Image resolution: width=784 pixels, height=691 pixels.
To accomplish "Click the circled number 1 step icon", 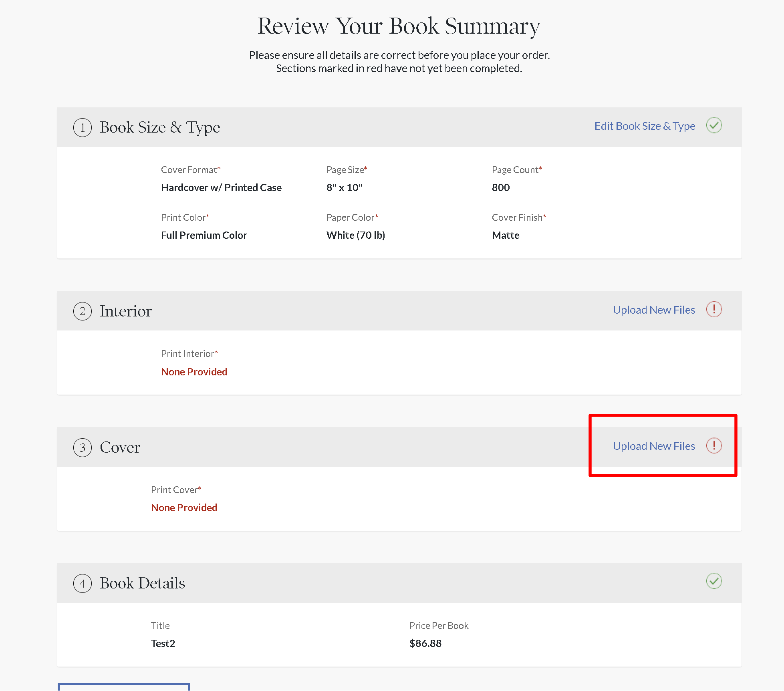I will [x=83, y=127].
